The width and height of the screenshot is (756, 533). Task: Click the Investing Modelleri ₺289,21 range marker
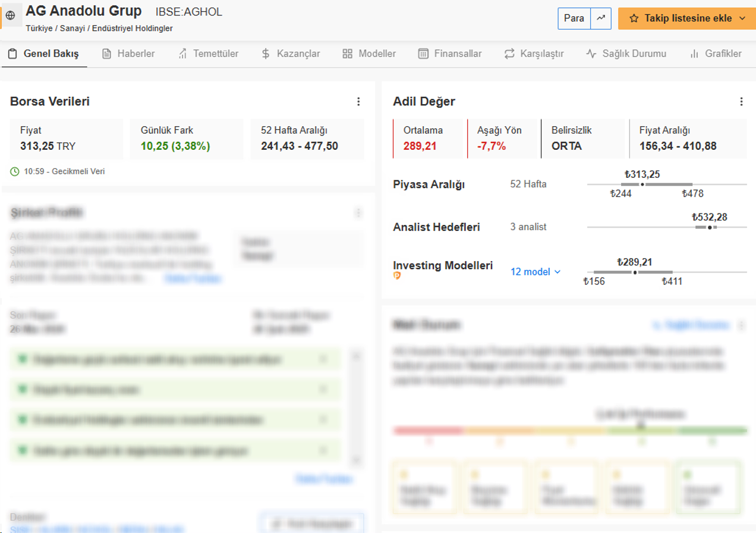pos(635,272)
